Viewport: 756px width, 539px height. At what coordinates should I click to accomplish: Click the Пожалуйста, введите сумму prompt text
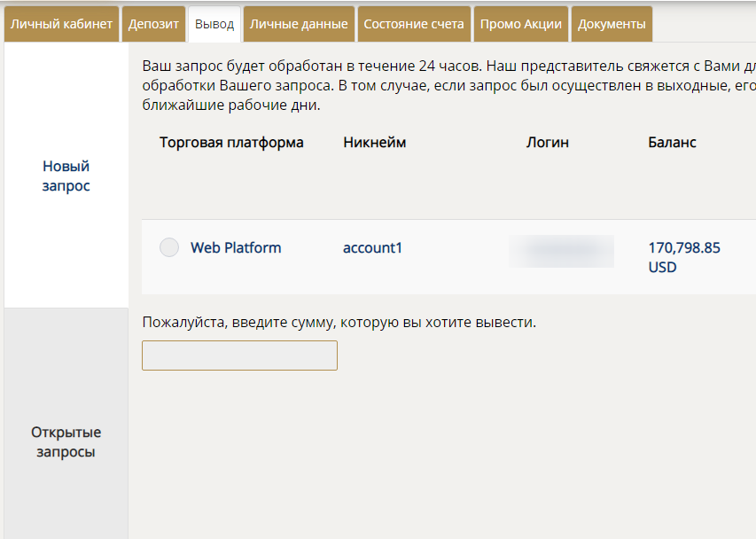click(x=339, y=322)
